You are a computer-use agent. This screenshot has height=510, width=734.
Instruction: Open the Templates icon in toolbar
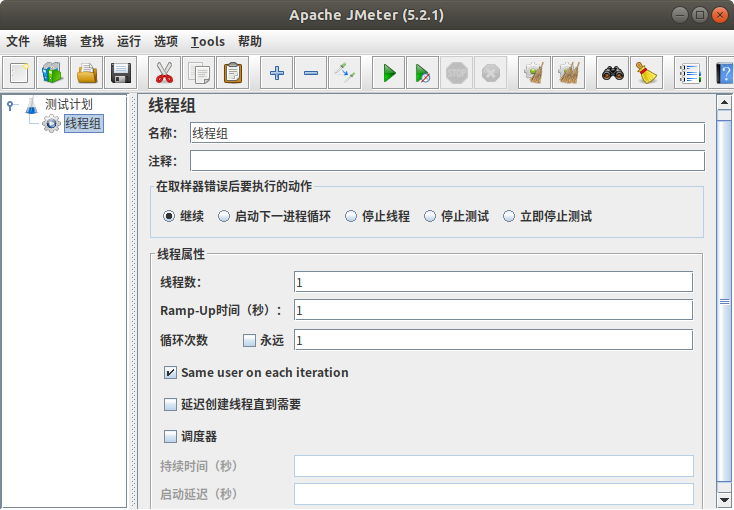pyautogui.click(x=52, y=73)
